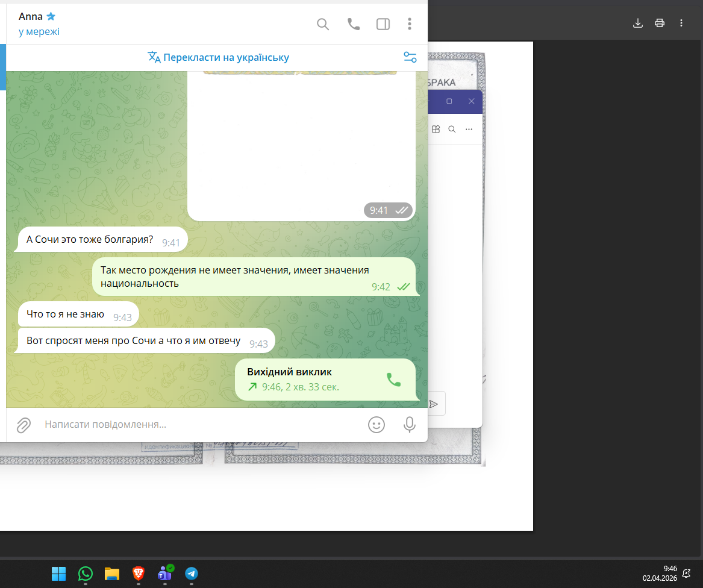Click the 'у мережі' online status text
Image resolution: width=703 pixels, height=588 pixels.
click(39, 32)
